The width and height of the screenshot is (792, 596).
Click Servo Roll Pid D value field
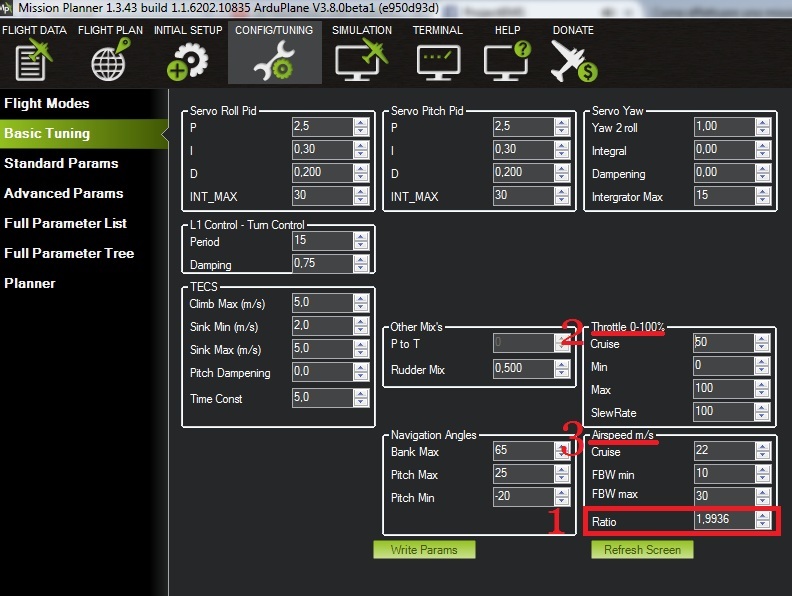pyautogui.click(x=322, y=172)
